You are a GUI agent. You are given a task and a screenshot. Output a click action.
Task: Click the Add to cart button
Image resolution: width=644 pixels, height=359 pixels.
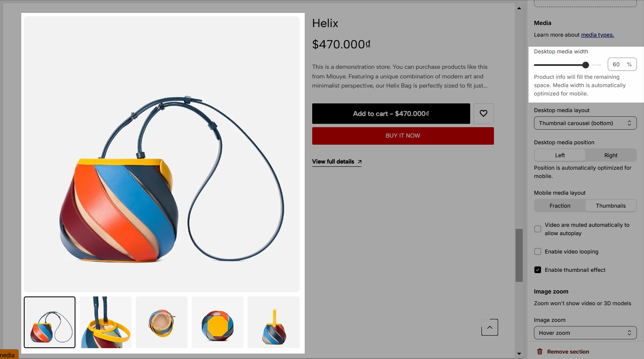(391, 113)
